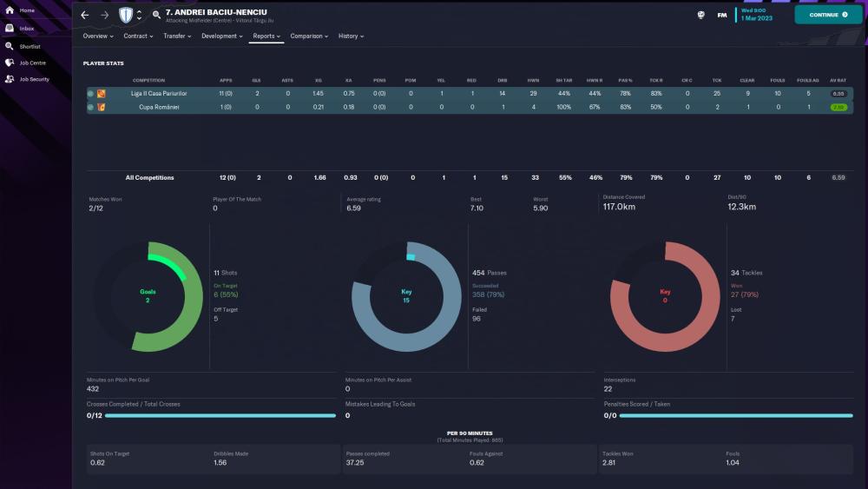Open the History tab
The image size is (868, 489).
351,36
